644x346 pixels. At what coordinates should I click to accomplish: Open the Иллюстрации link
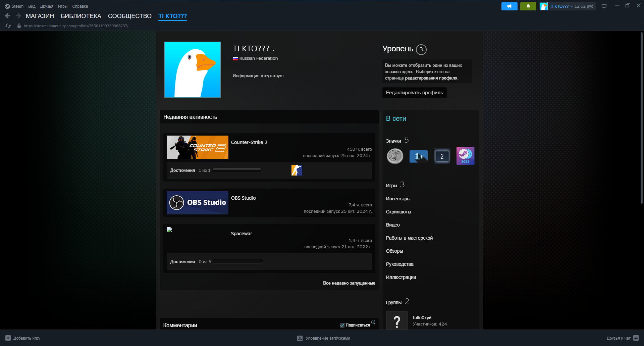point(401,277)
